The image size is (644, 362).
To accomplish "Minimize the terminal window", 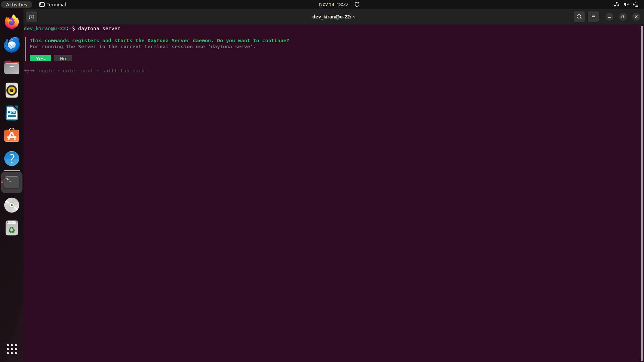I will (609, 17).
